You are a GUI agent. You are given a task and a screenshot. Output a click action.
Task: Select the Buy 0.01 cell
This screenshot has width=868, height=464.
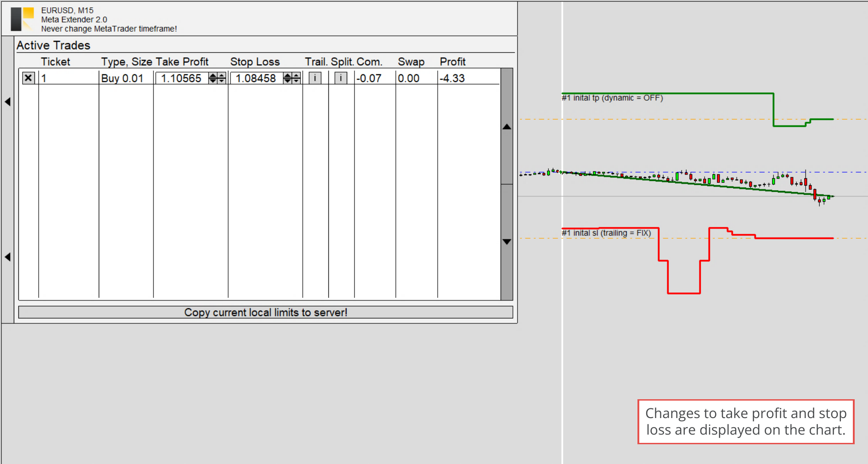tap(126, 78)
